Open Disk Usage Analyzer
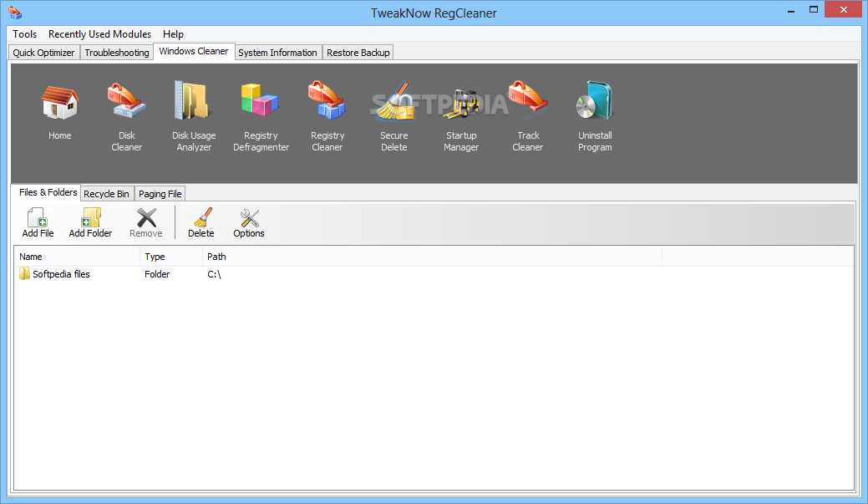The height and width of the screenshot is (504, 868). click(193, 101)
